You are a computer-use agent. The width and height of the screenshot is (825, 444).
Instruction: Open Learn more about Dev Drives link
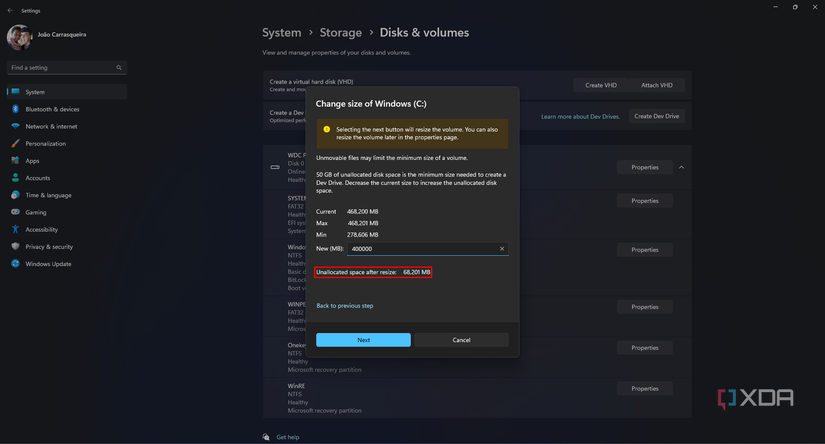pos(580,117)
